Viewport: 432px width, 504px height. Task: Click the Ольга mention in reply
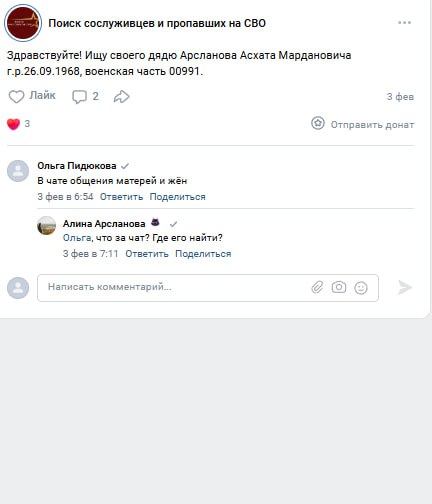pos(77,238)
